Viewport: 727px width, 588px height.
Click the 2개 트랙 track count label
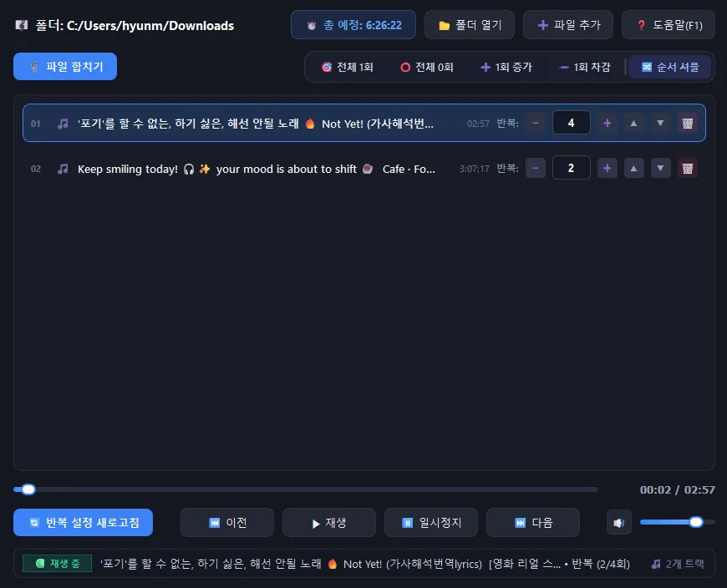[678, 564]
